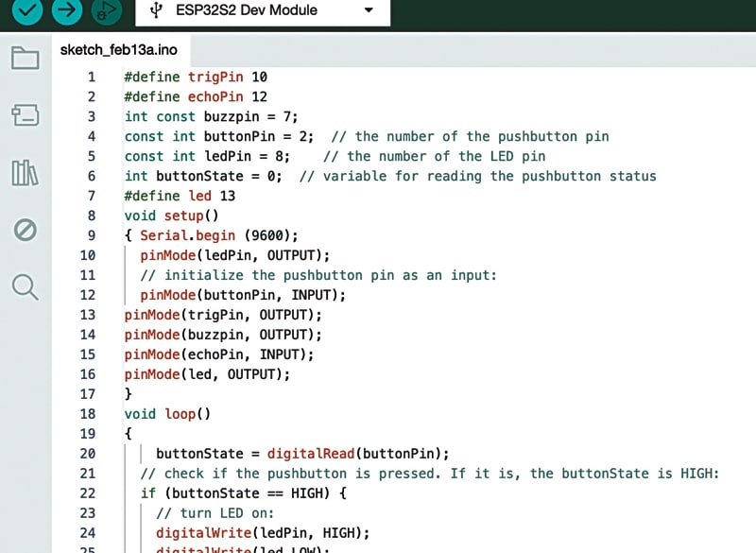Image resolution: width=756 pixels, height=553 pixels.
Task: Click line number 18 in the gutter
Action: pyautogui.click(x=87, y=414)
